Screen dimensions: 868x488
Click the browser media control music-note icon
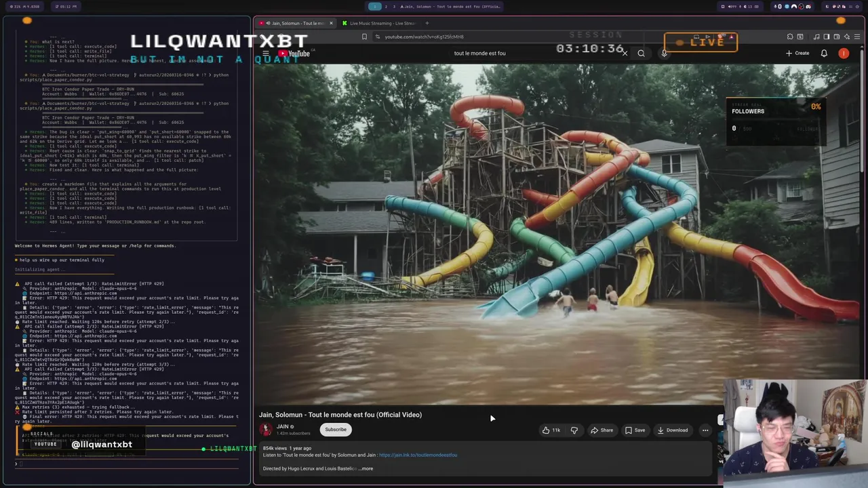pyautogui.click(x=816, y=37)
